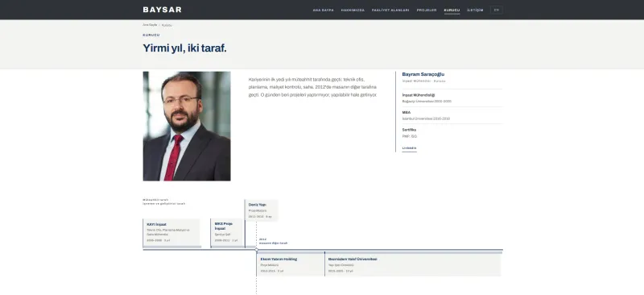Click the BAYSAR logo
This screenshot has width=644, height=295.
[162, 10]
